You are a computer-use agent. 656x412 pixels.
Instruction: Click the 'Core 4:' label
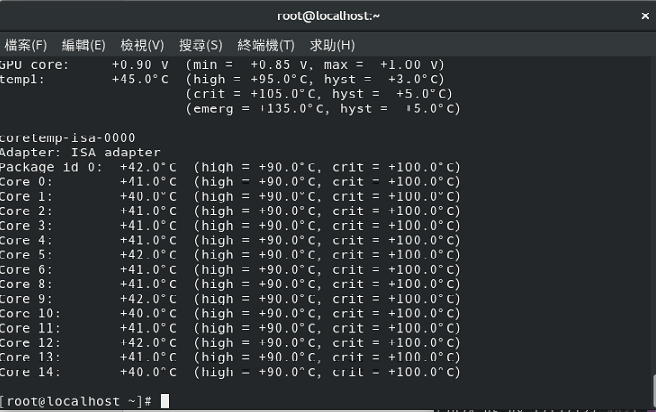pos(26,240)
